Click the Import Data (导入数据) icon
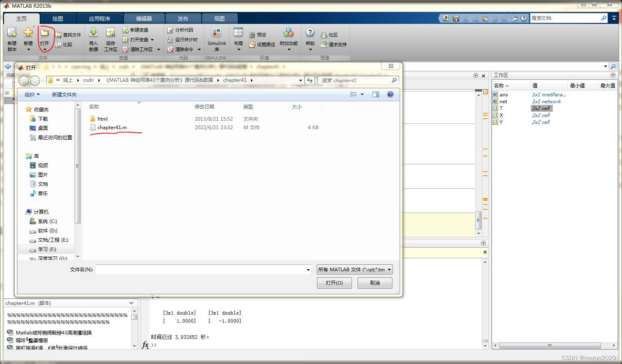Image resolution: width=622 pixels, height=364 pixels. [94, 33]
